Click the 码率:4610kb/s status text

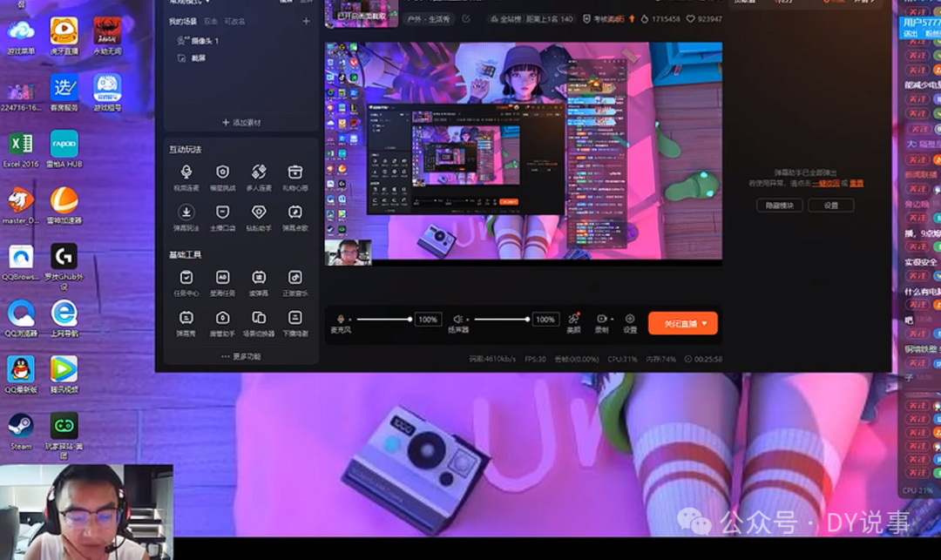pos(492,359)
